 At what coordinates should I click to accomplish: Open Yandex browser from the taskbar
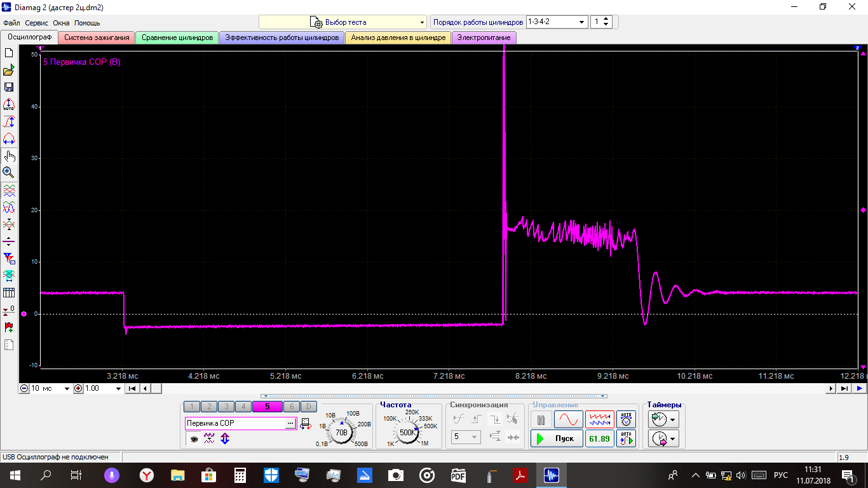click(146, 475)
